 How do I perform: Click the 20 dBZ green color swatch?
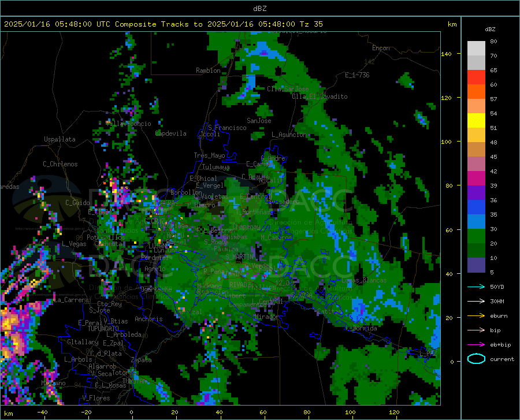pos(476,251)
